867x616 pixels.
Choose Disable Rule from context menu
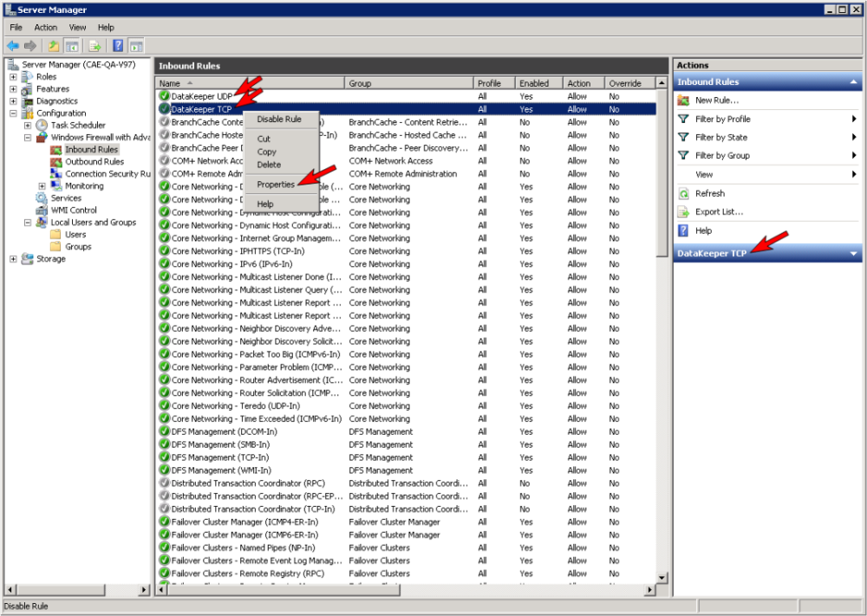pyautogui.click(x=281, y=119)
